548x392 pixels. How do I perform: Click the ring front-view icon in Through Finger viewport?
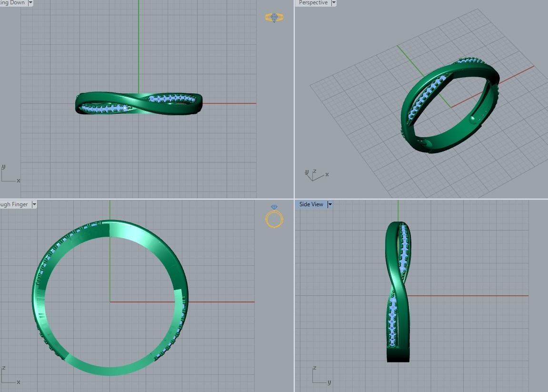[274, 216]
